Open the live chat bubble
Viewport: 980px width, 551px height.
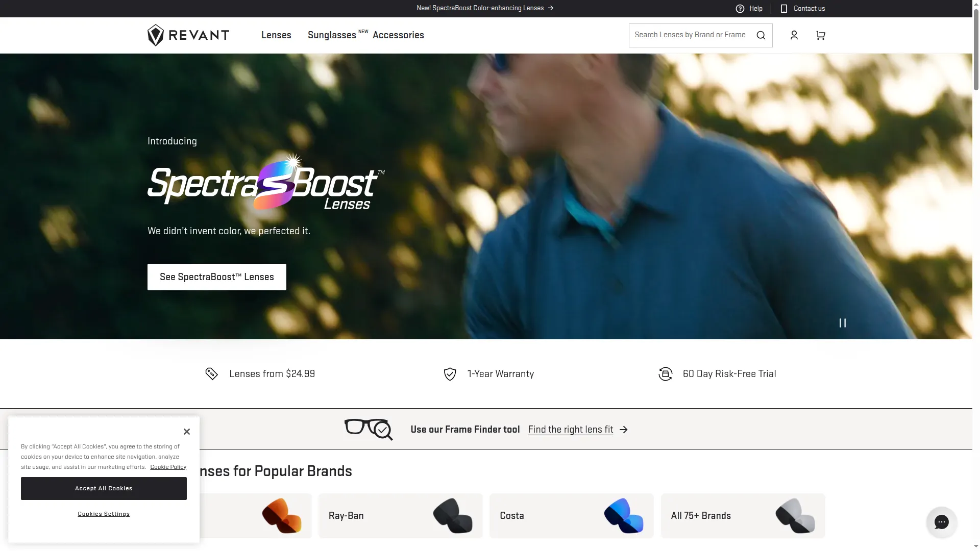(942, 522)
